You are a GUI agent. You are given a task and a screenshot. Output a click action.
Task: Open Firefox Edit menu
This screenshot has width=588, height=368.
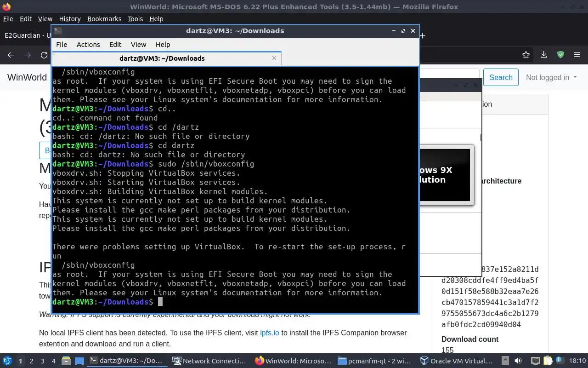(26, 19)
